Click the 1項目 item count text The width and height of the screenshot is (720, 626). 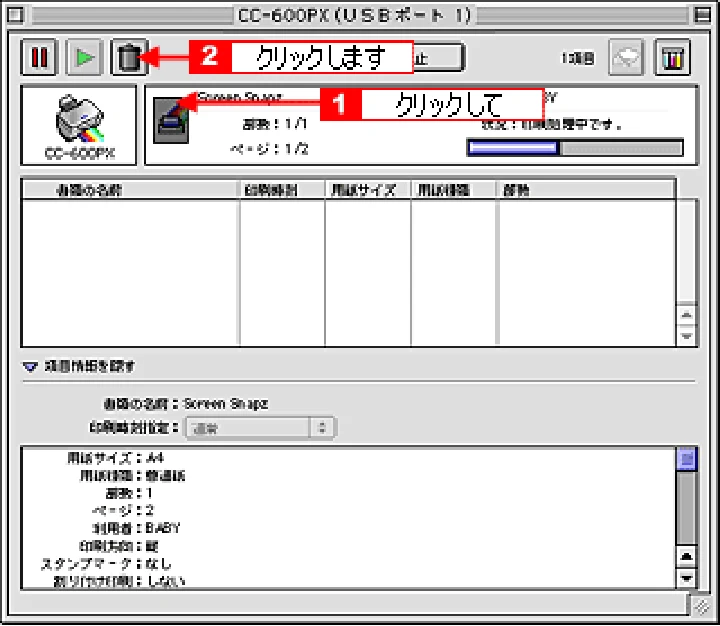pos(578,58)
